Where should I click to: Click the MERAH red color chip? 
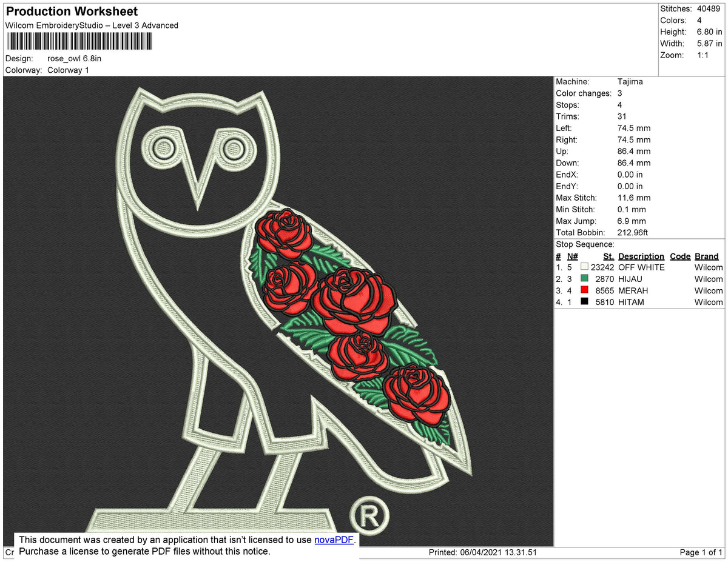click(x=584, y=290)
